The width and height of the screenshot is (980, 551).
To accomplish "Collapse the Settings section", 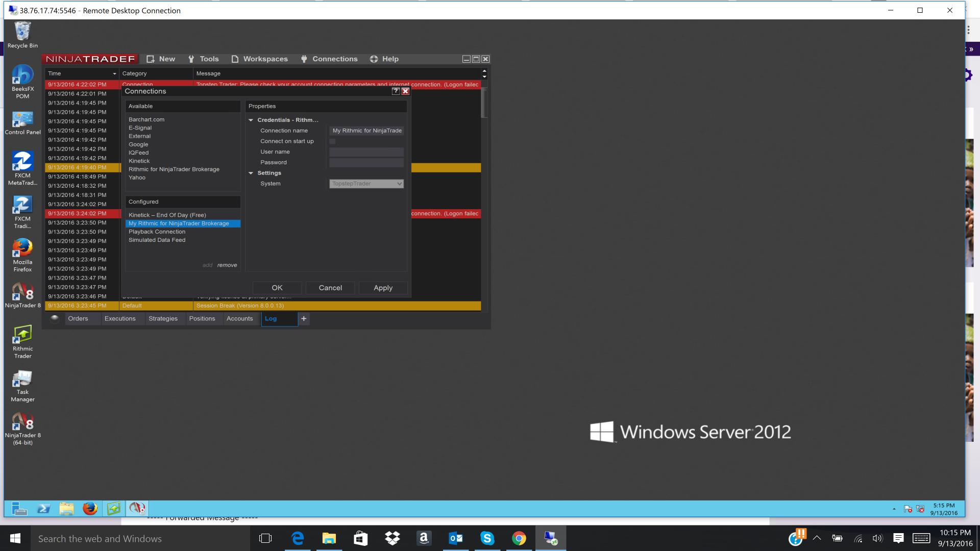I will tap(251, 173).
